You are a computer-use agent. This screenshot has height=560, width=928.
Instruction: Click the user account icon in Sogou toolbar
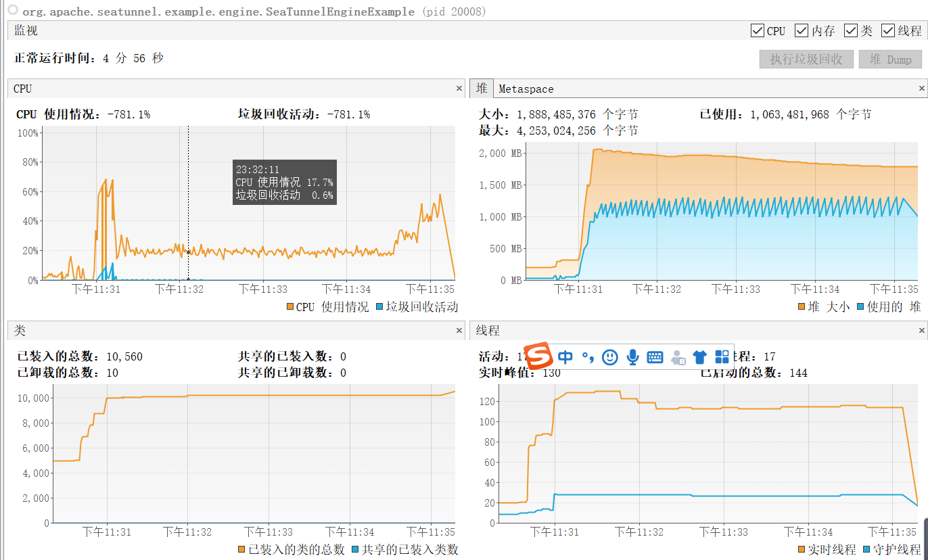click(x=678, y=357)
